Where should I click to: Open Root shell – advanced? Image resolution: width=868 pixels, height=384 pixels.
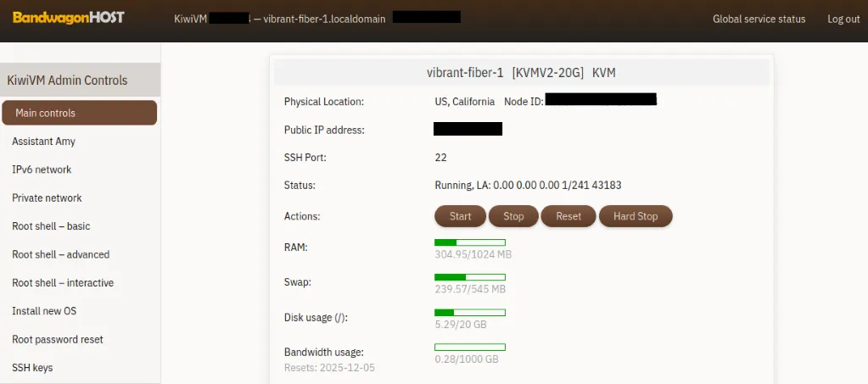pyautogui.click(x=60, y=254)
